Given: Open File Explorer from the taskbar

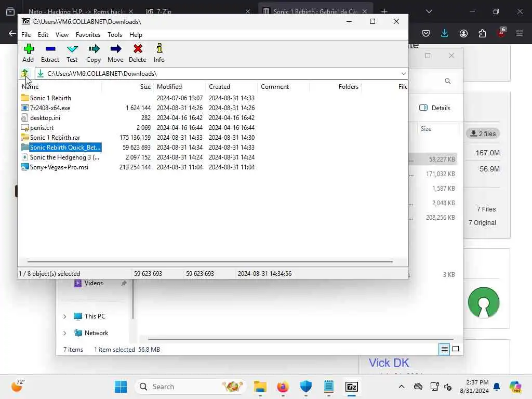Looking at the screenshot, I should (260, 387).
